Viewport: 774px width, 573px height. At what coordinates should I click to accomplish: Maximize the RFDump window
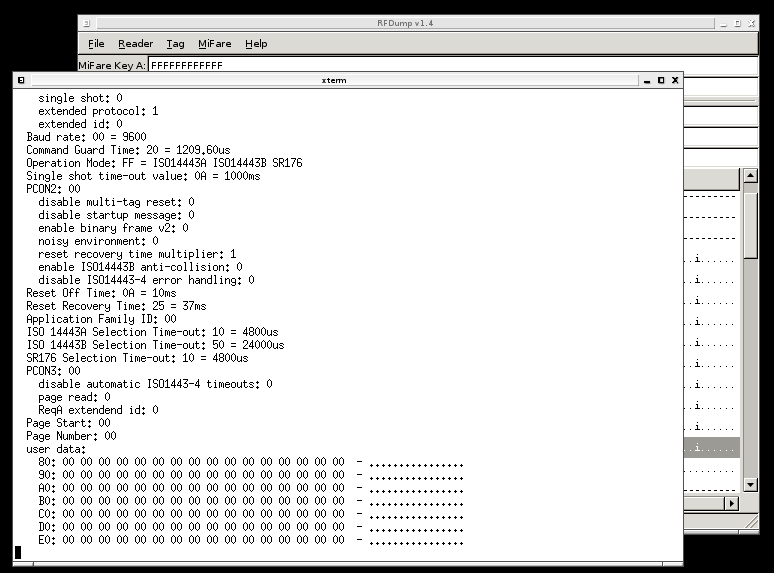[x=737, y=23]
